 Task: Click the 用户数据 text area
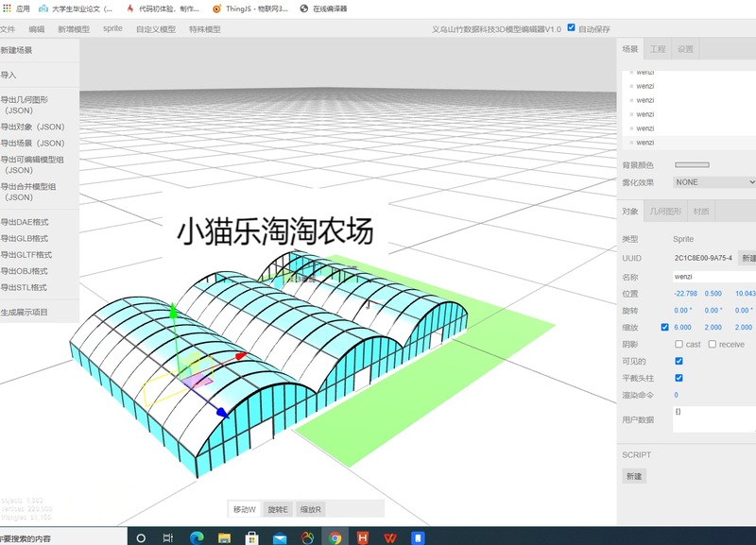click(714, 419)
